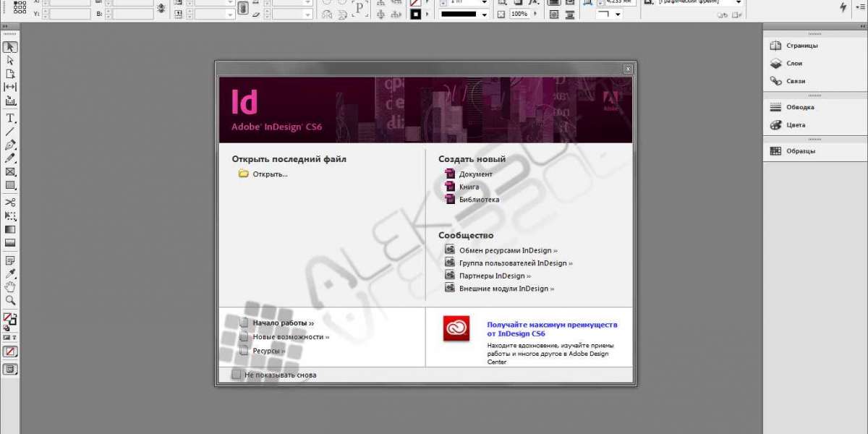Select the Rectangle Frame tool
This screenshot has width=868, height=434.
click(10, 172)
